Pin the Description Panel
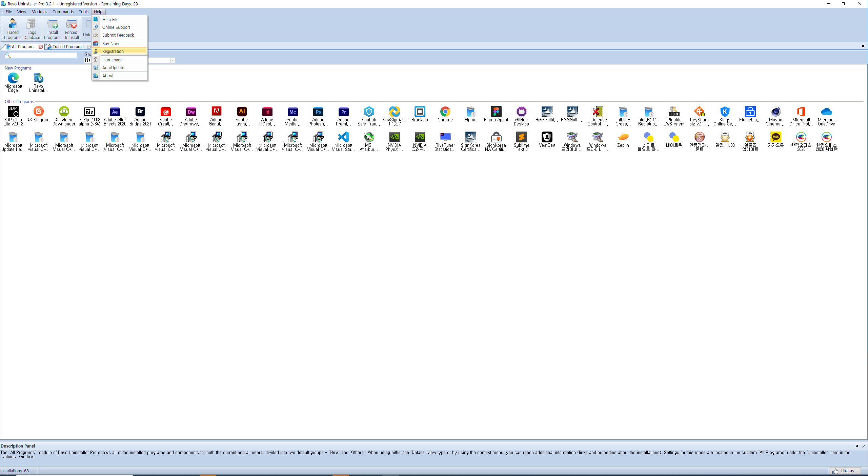 click(857, 446)
